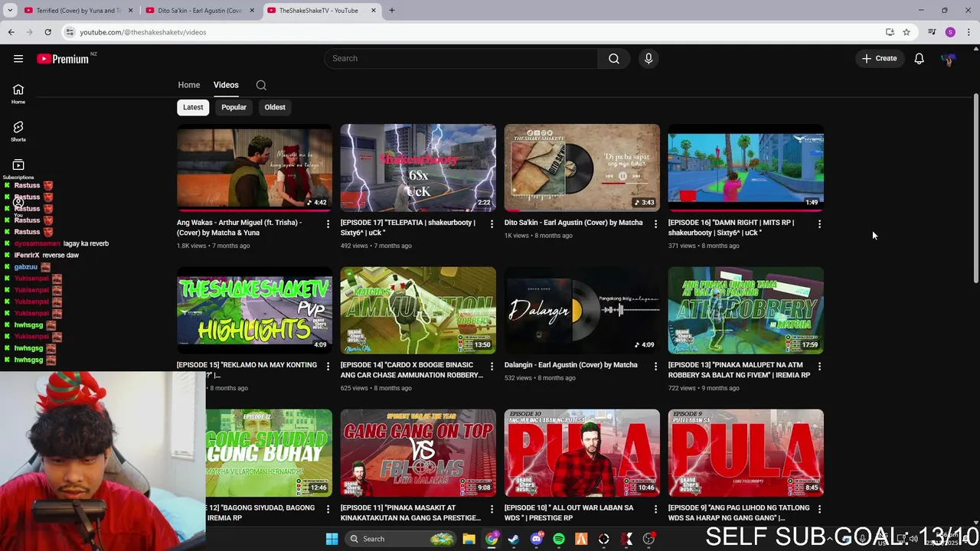Open Gang Gang On Top thumbnail
This screenshot has height=551, width=980.
[418, 453]
